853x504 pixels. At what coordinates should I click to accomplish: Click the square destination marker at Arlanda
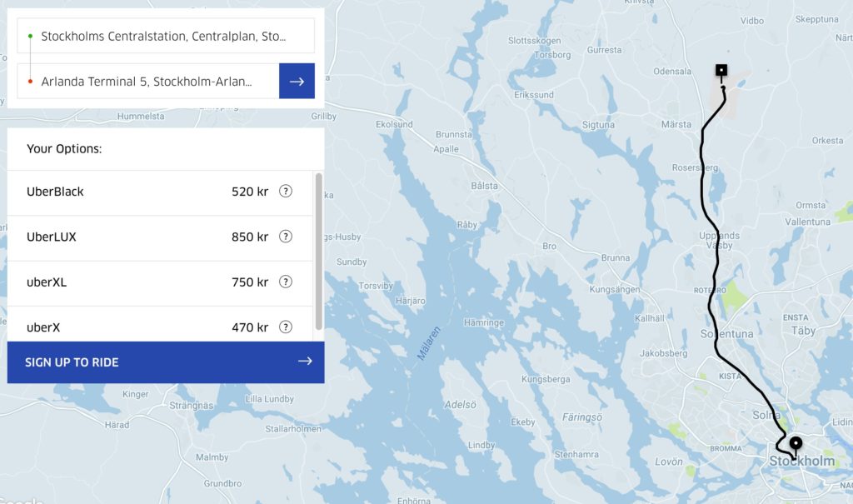pos(721,71)
